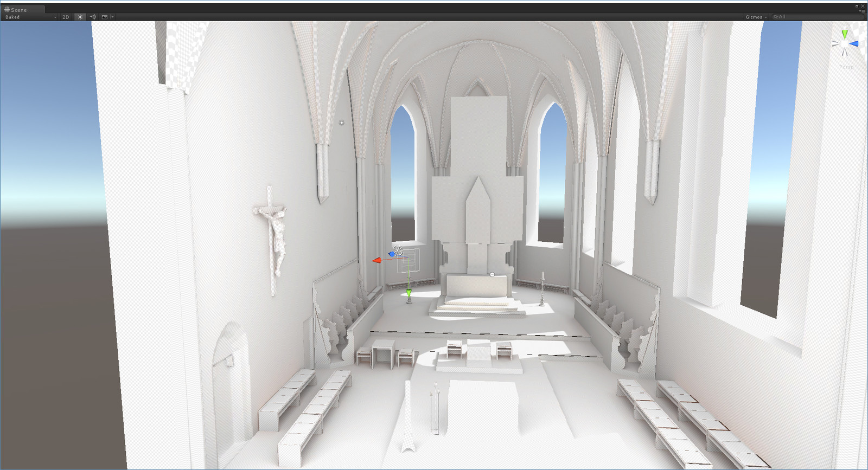Open the Baked draw mode dropdown
868x470 pixels.
pyautogui.click(x=30, y=17)
